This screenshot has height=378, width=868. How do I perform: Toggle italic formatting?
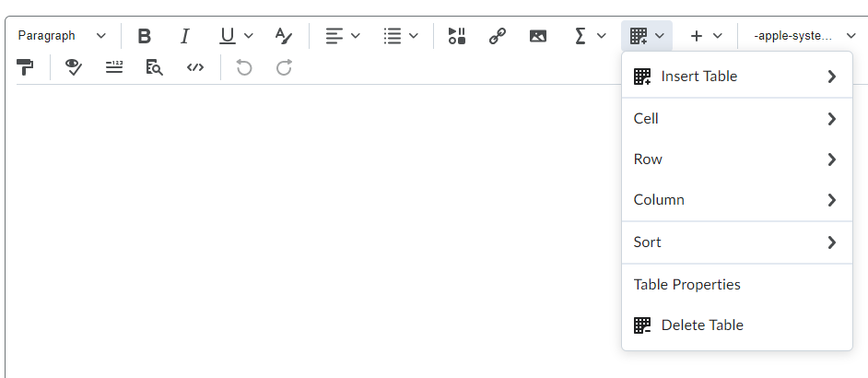(184, 36)
